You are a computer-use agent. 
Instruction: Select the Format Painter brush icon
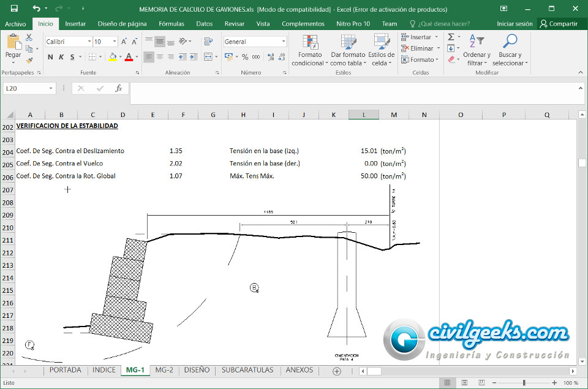pyautogui.click(x=29, y=60)
